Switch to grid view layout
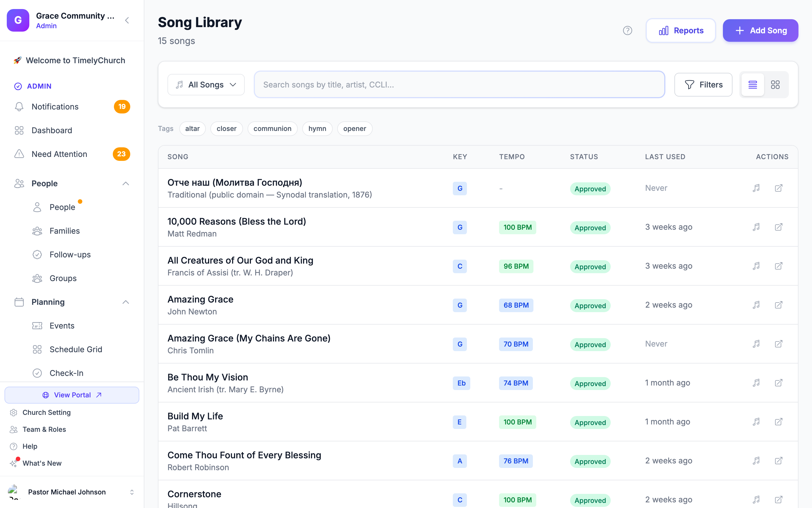 tap(775, 85)
